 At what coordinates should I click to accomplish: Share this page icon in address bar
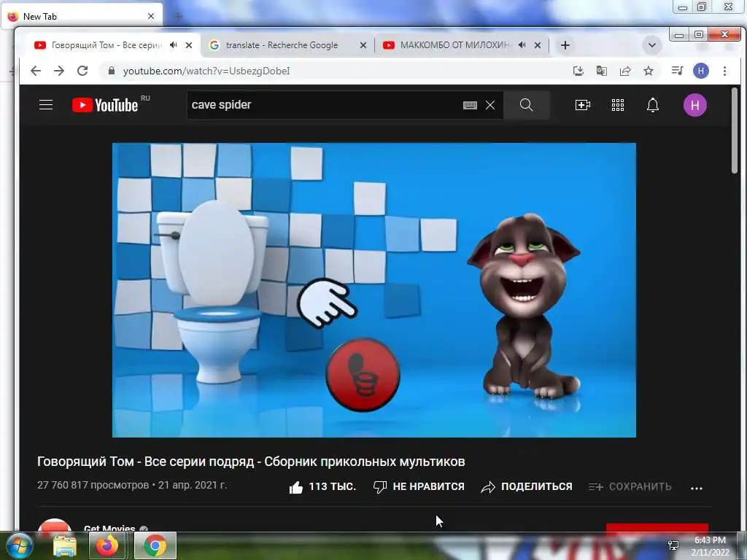[x=625, y=71]
